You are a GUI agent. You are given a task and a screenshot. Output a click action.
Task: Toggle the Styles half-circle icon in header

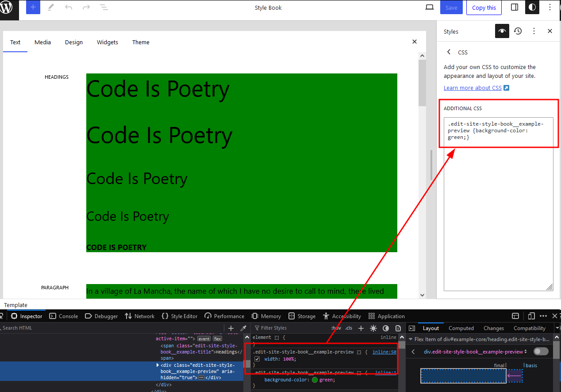coord(532,8)
